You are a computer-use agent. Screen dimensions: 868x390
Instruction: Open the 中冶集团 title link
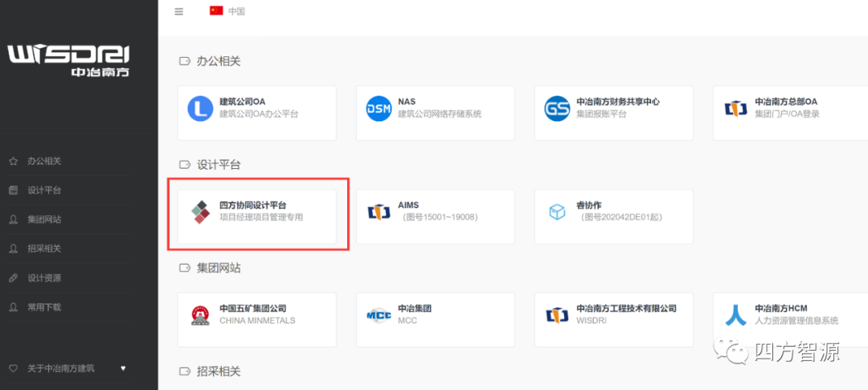coord(415,309)
